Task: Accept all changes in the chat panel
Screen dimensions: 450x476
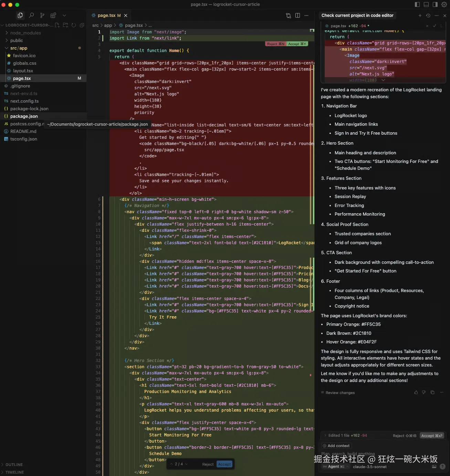Action: [x=432, y=436]
